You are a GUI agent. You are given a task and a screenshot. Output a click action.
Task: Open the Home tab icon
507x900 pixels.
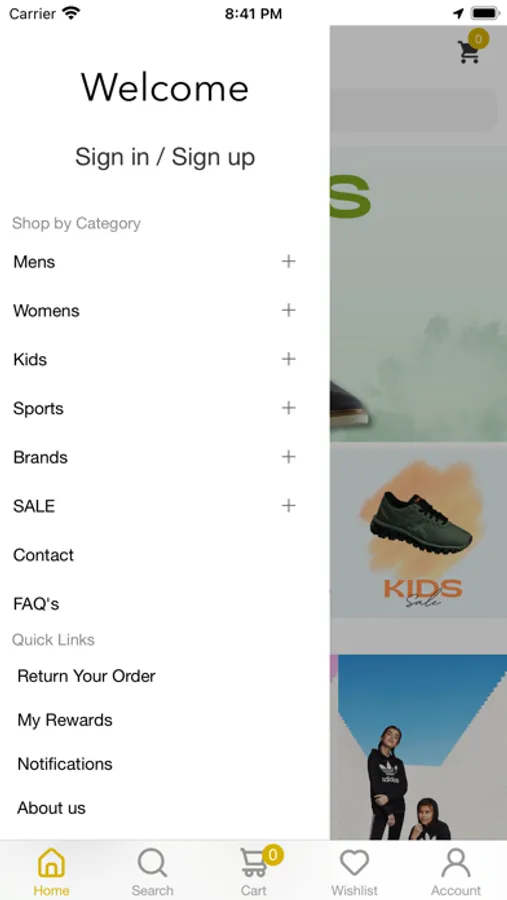point(51,863)
